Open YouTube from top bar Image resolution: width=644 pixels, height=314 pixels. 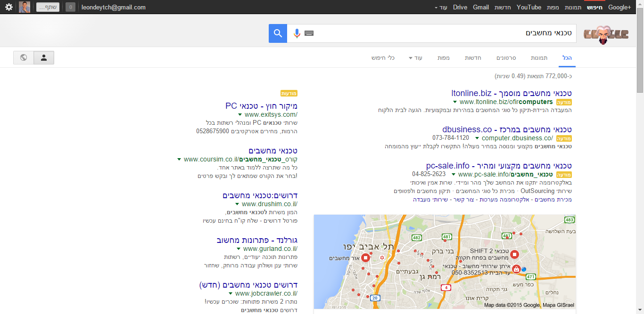coord(529,8)
